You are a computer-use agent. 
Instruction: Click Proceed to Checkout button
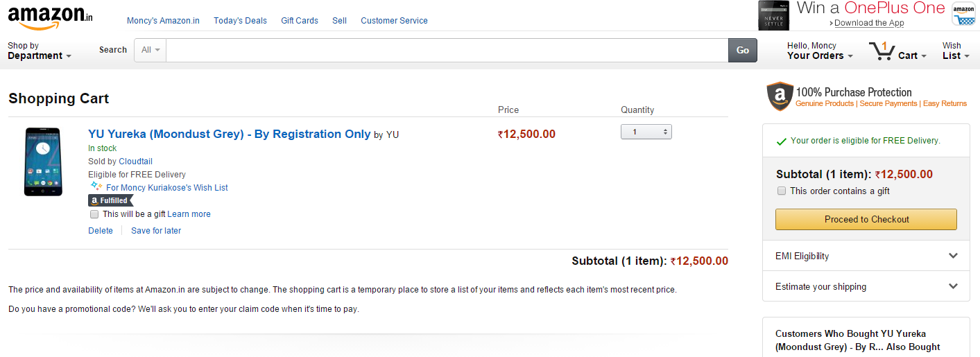point(866,219)
